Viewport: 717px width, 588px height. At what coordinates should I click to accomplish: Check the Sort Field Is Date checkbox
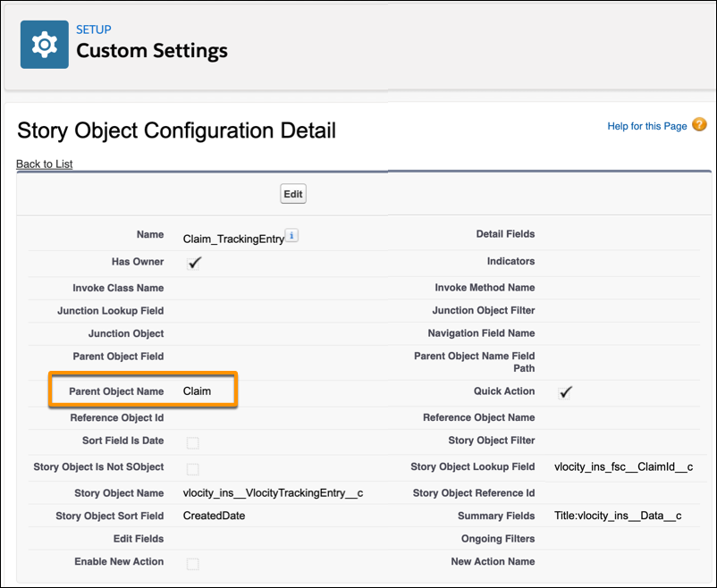click(193, 442)
